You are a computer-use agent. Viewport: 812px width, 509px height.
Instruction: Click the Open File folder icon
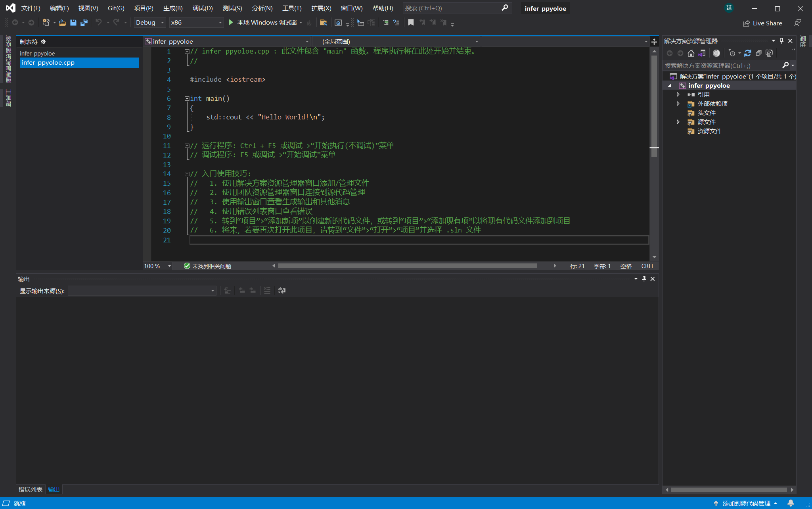[62, 23]
